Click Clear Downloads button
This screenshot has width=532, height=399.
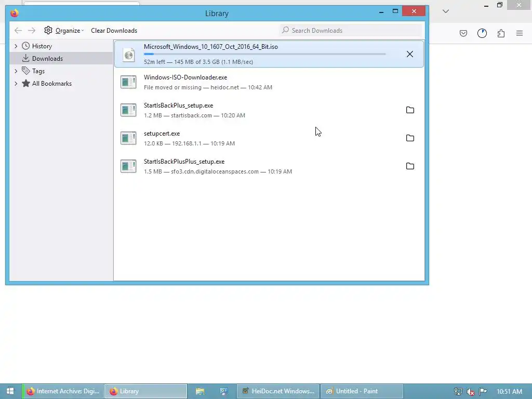[114, 31]
